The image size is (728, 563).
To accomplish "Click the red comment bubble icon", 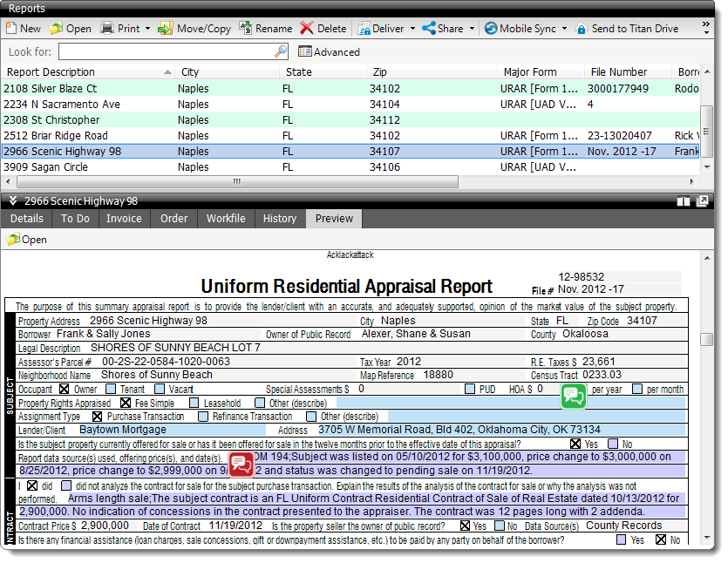I will point(241,464).
